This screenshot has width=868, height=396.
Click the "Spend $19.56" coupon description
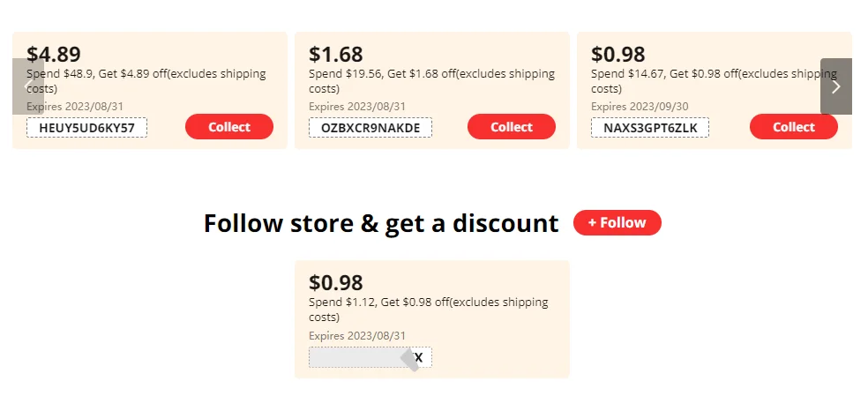431,81
